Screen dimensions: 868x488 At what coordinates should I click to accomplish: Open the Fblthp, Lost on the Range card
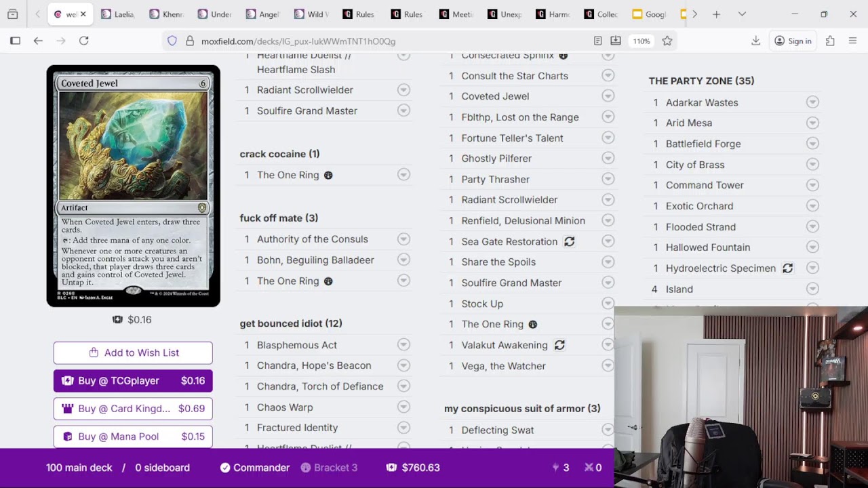[x=520, y=117]
